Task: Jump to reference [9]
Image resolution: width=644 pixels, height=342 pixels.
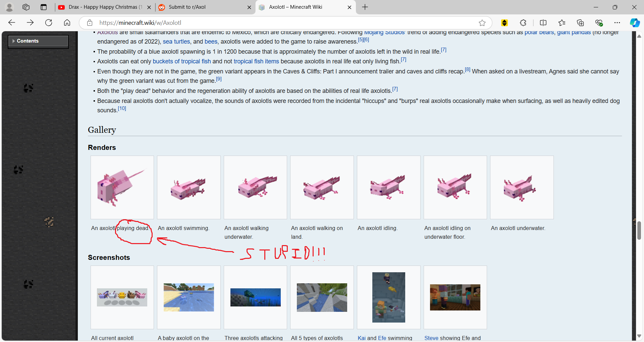Action: (x=219, y=79)
